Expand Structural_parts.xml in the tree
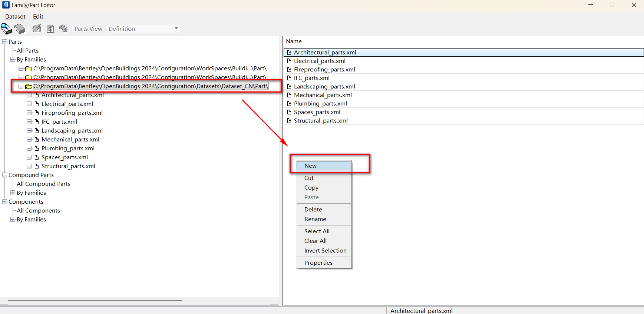Viewport: 644px width, 314px height. (29, 166)
